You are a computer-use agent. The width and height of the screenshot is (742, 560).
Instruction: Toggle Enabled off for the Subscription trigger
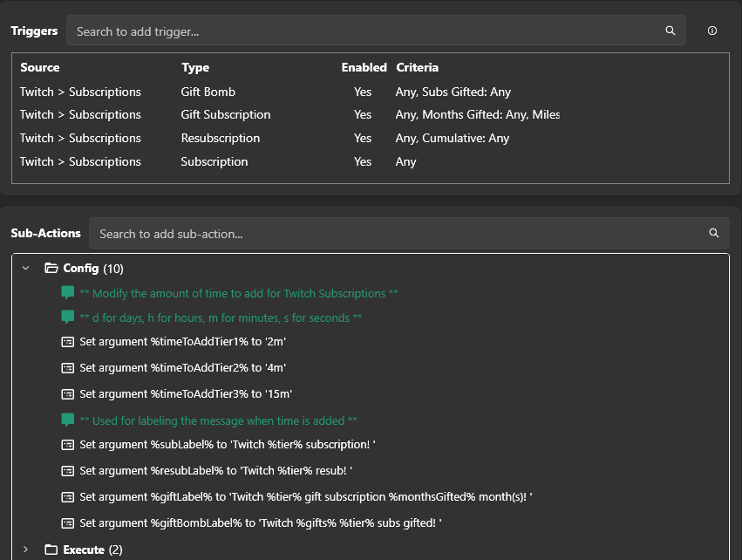coord(362,161)
